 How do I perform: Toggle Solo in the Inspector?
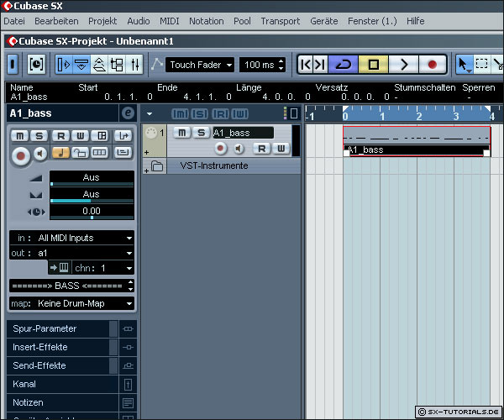(x=39, y=136)
